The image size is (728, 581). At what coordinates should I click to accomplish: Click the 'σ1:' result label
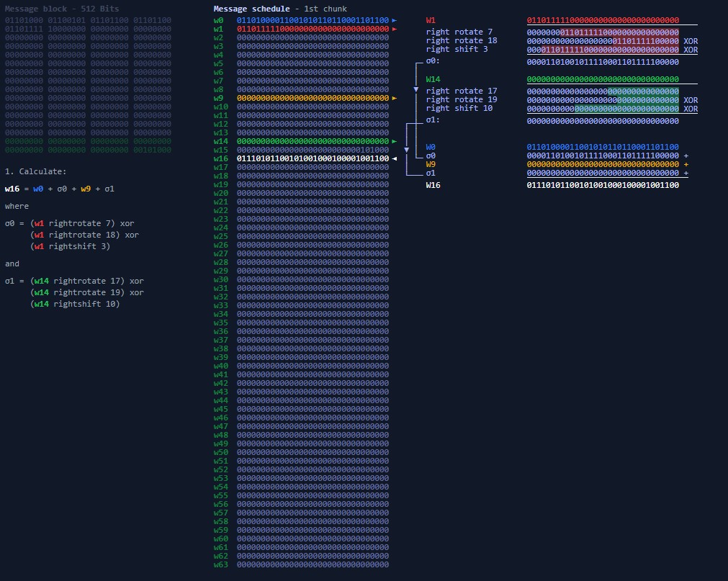433,120
